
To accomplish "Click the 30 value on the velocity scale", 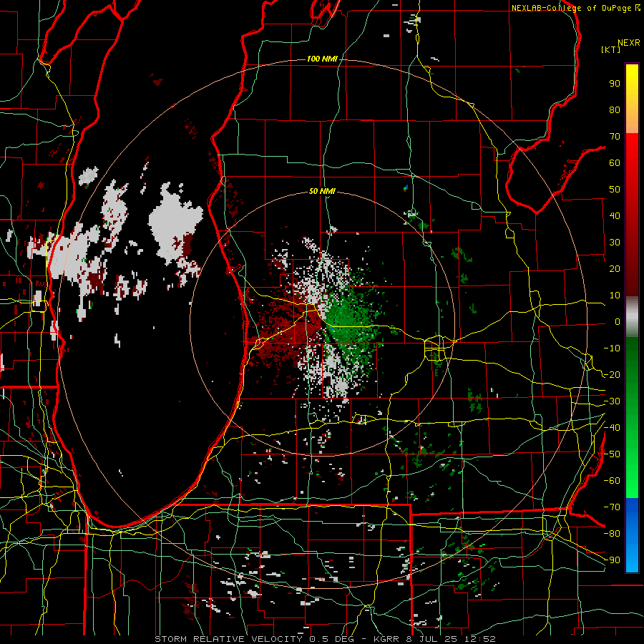I will point(615,243).
